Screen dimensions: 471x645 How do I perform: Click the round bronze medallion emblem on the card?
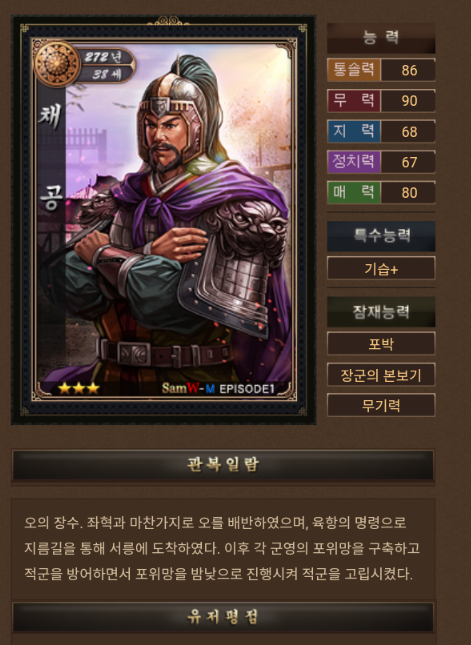[x=57, y=64]
